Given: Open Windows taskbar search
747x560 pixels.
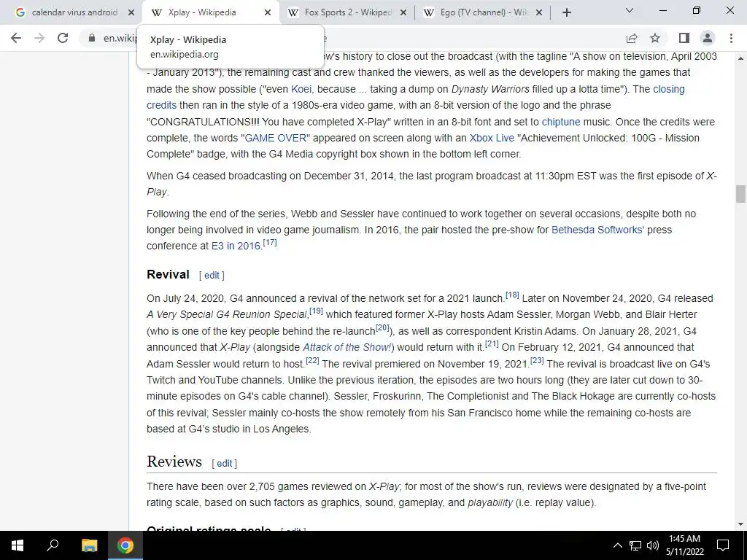Looking at the screenshot, I should 53,545.
